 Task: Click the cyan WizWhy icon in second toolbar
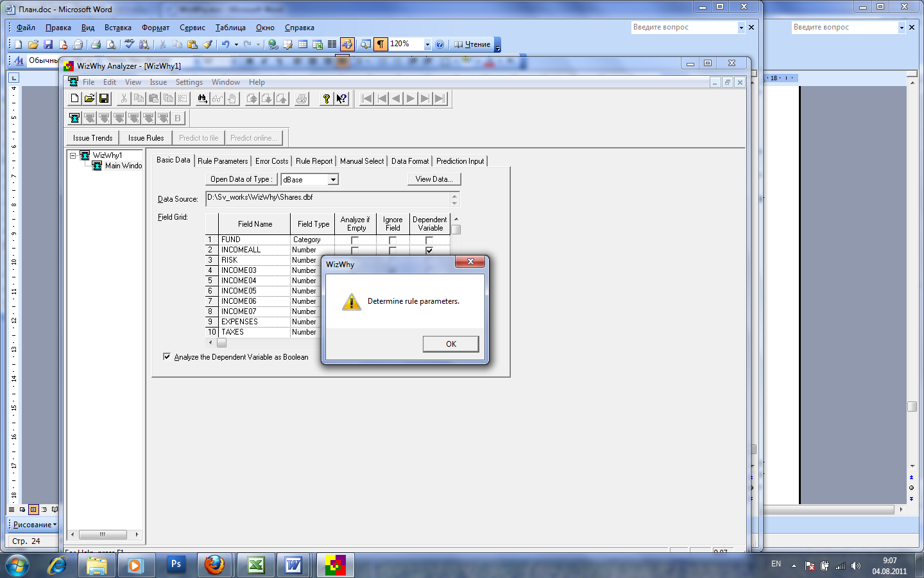click(74, 118)
